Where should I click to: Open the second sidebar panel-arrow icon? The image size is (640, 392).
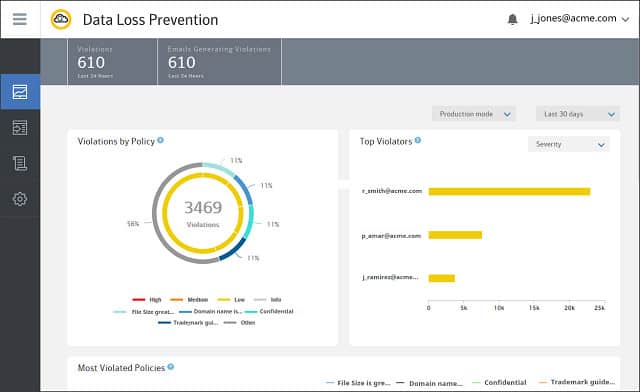tap(20, 128)
